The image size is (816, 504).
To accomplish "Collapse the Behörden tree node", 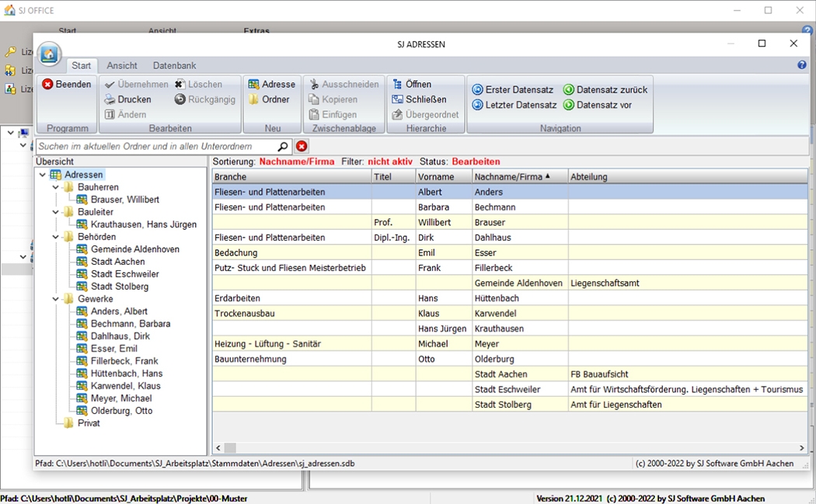I will (56, 237).
